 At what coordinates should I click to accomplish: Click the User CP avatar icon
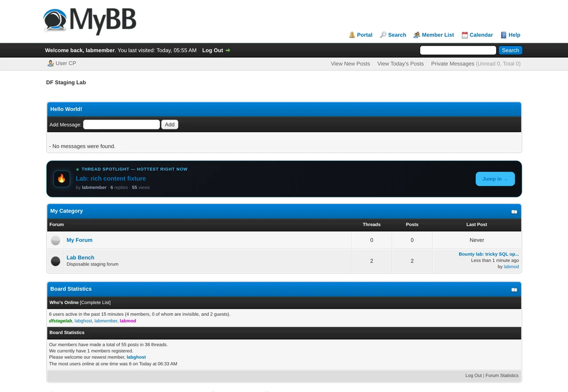point(51,63)
